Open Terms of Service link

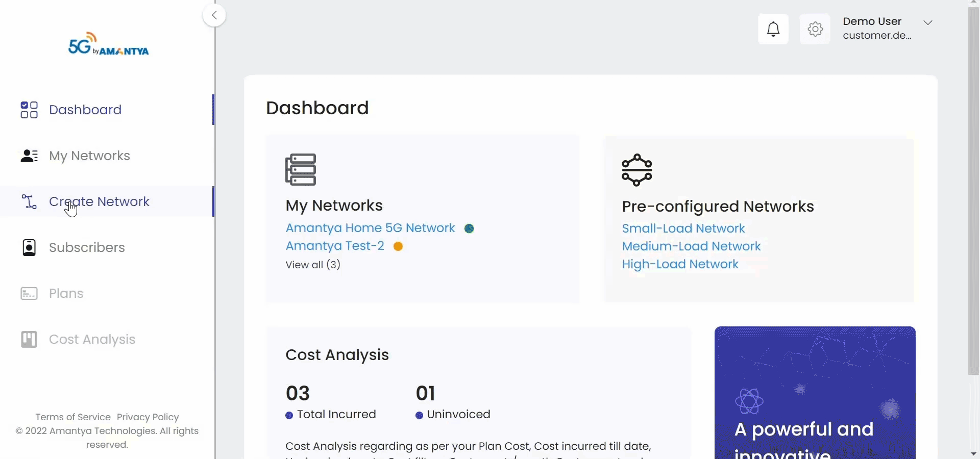(x=73, y=417)
